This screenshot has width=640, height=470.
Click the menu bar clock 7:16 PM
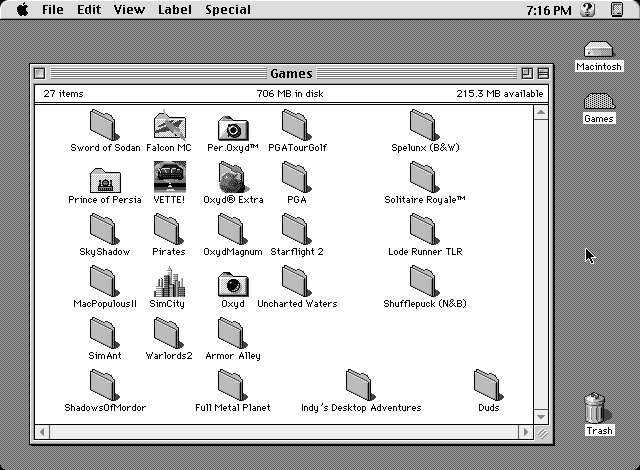click(549, 10)
